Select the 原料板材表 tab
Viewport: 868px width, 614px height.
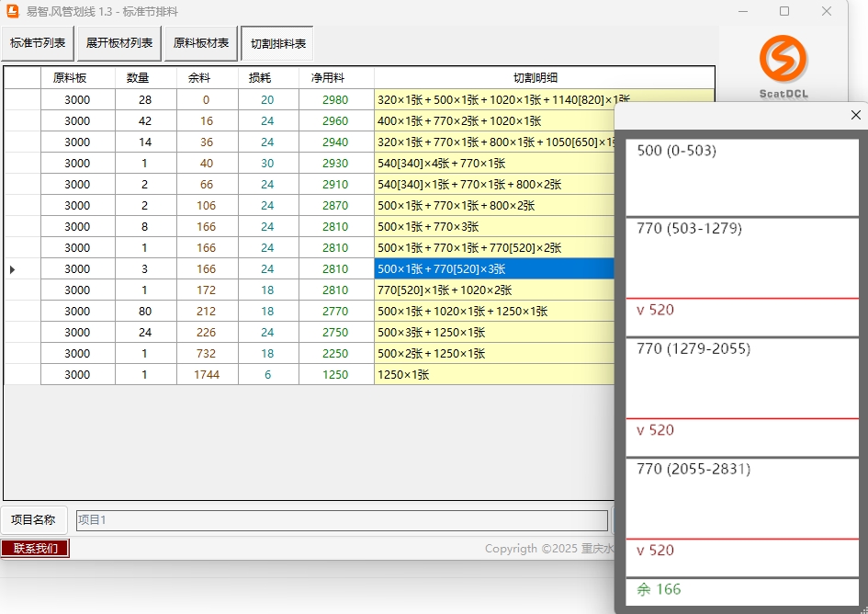click(201, 43)
